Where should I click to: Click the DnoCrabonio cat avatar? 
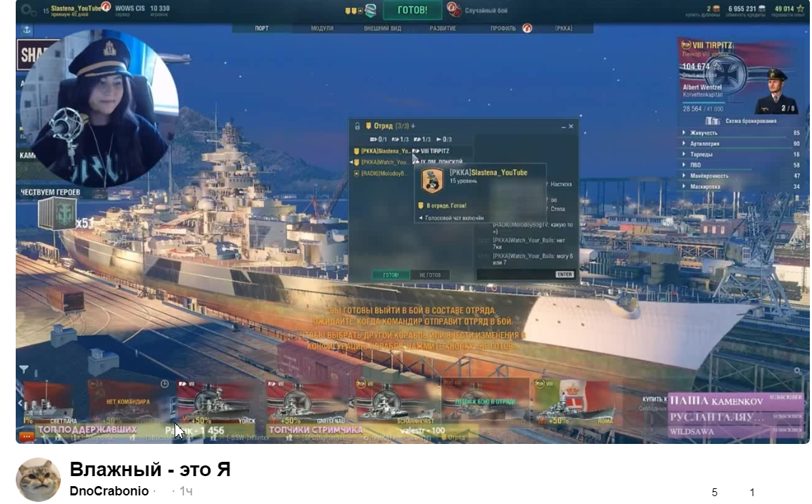[38, 480]
